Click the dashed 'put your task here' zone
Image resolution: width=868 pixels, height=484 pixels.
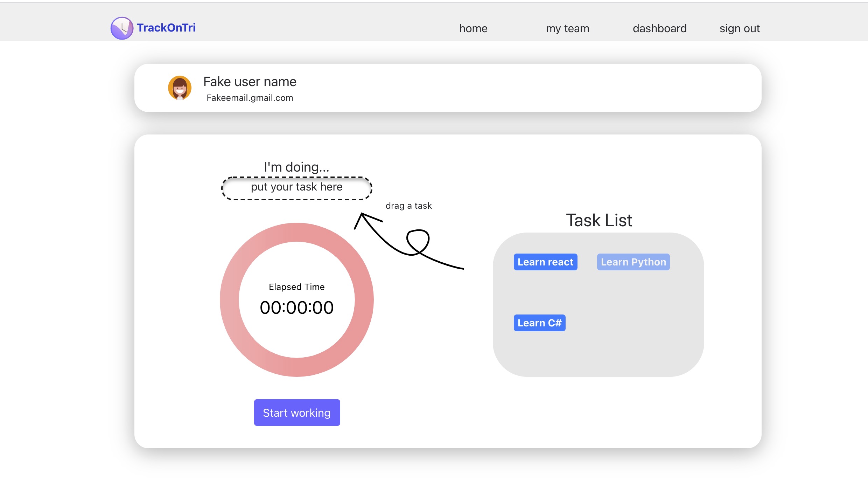coord(297,188)
